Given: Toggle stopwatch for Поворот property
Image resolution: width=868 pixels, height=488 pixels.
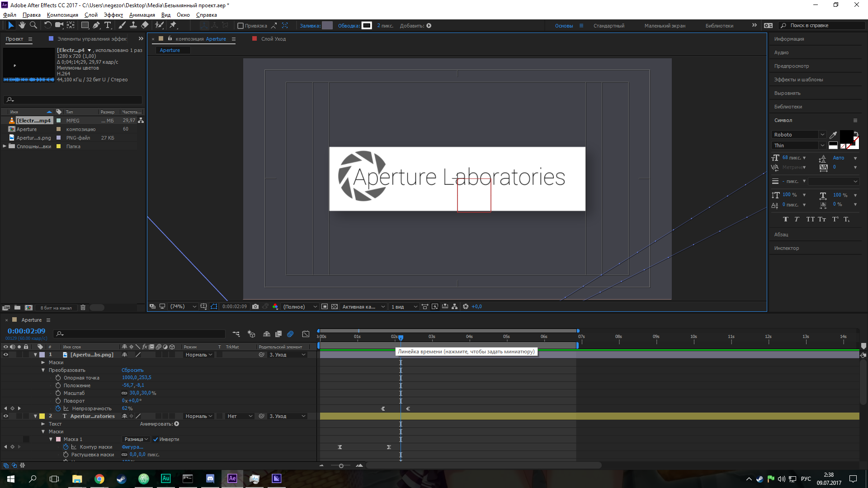Looking at the screenshot, I should [58, 401].
